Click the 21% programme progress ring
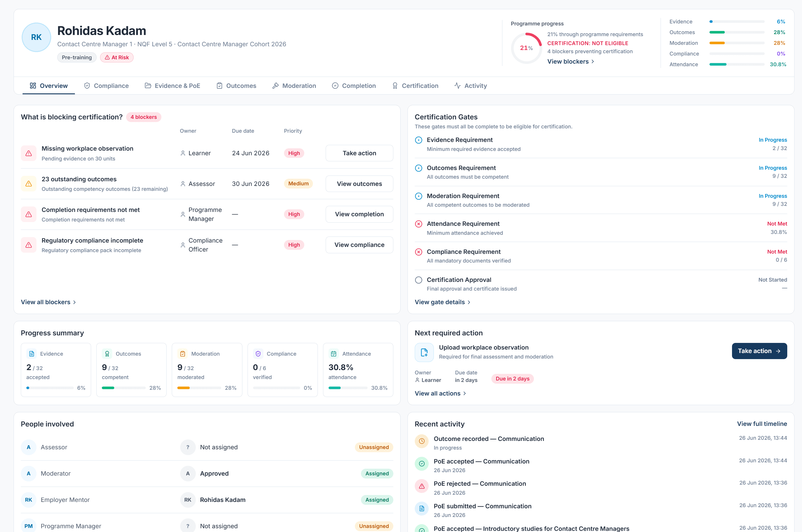Viewport: 802px width, 532px height. (x=526, y=48)
